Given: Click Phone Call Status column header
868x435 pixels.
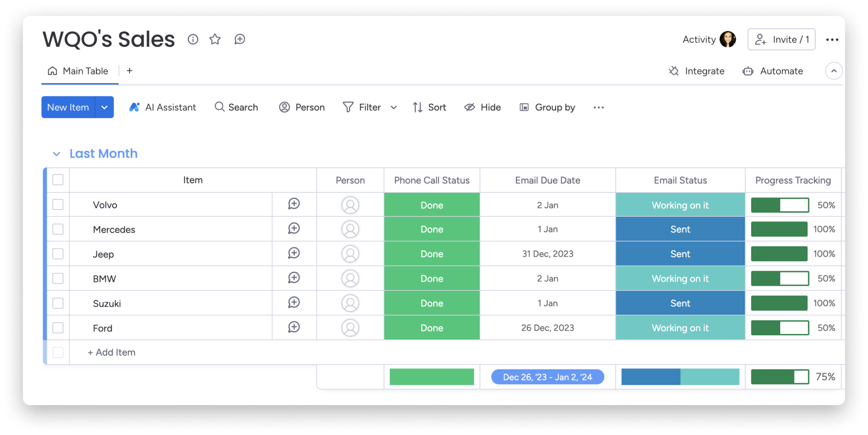Looking at the screenshot, I should point(432,181).
